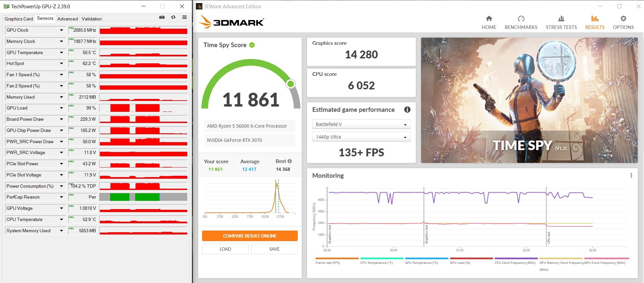
Task: Click the info icon next to Best
Action: tap(290, 161)
